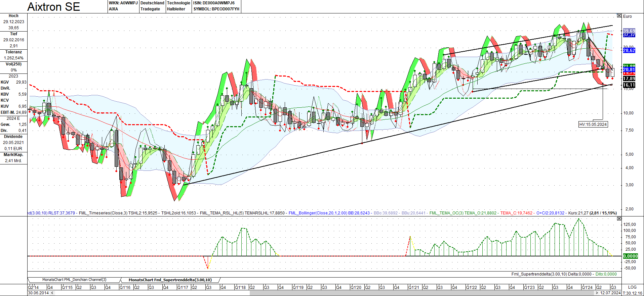Click the HV:15.05.2024 annotation label
Screen dimensions: 644x296
point(593,125)
